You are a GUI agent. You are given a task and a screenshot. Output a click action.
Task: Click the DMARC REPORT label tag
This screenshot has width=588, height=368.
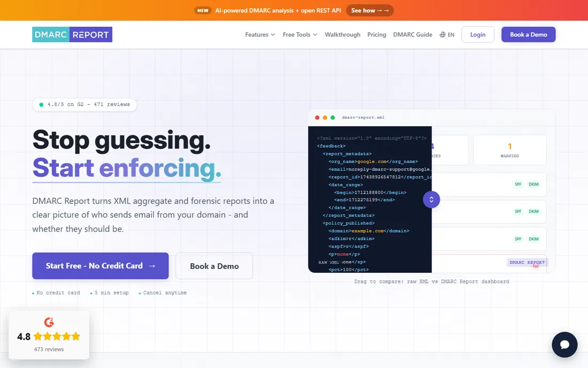tap(527, 262)
